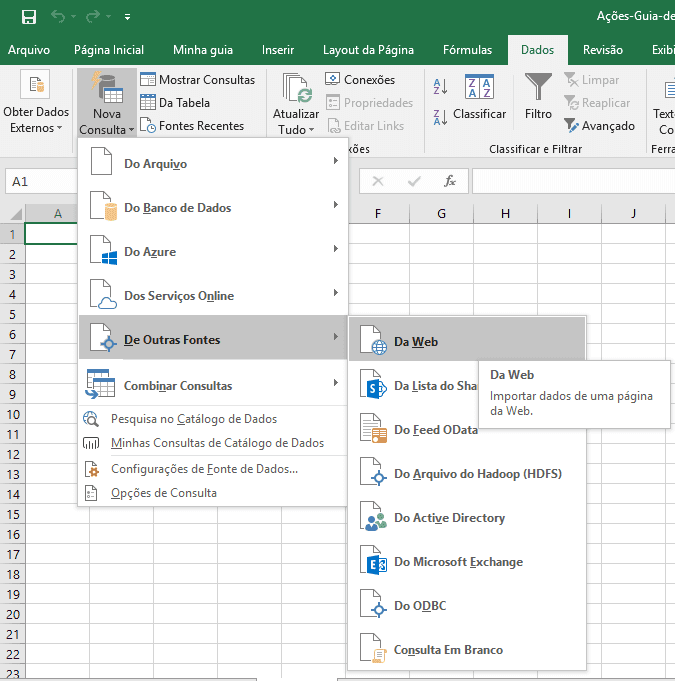The height and width of the screenshot is (681, 675).
Task: Switch to the Fórmulas ribbon tab
Action: pos(467,50)
